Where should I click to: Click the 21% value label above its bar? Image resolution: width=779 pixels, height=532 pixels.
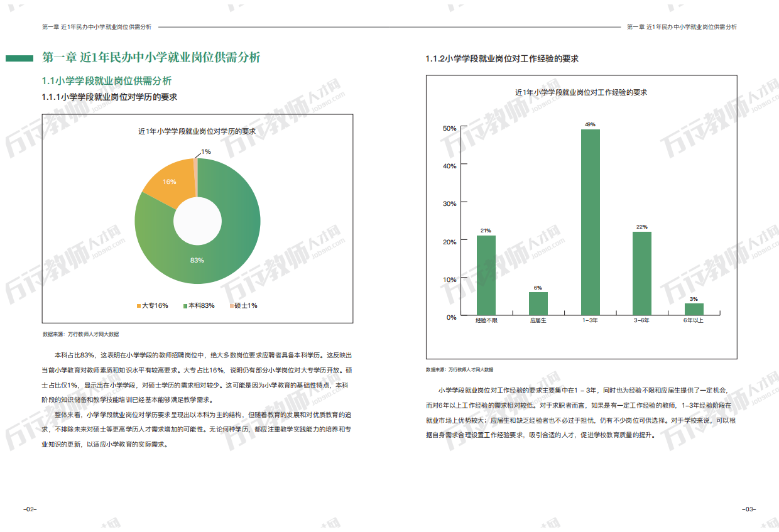(486, 231)
